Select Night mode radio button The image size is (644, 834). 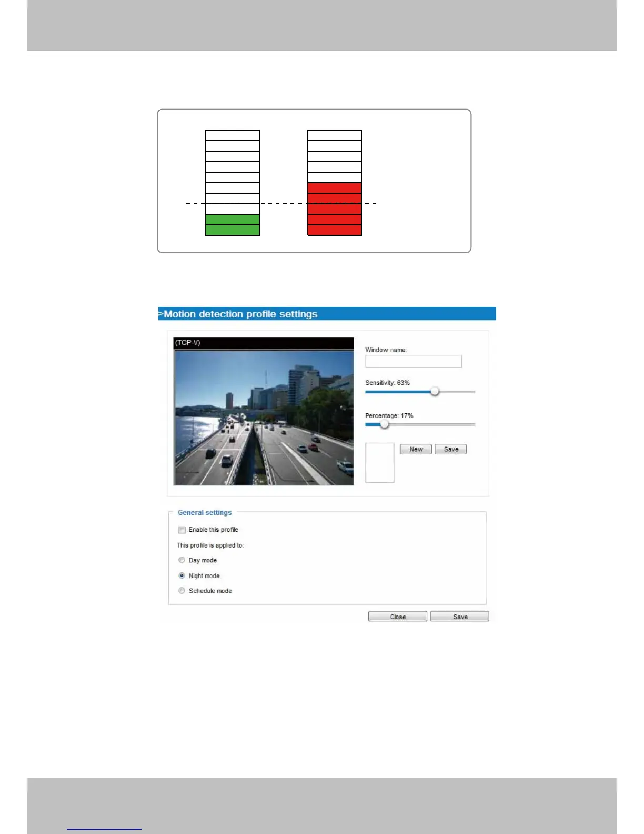point(182,575)
